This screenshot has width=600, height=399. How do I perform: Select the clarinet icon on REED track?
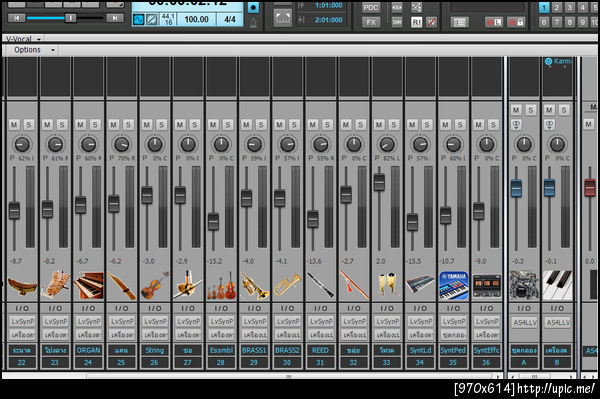pos(321,285)
